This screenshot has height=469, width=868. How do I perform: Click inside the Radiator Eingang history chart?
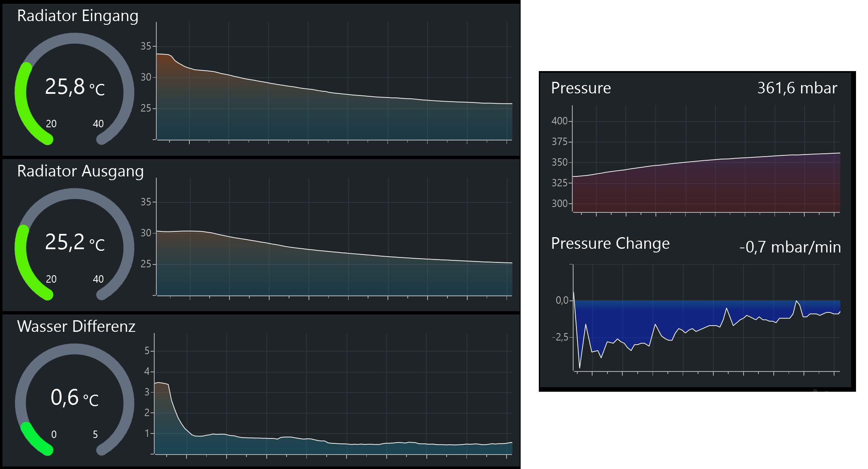point(331,116)
